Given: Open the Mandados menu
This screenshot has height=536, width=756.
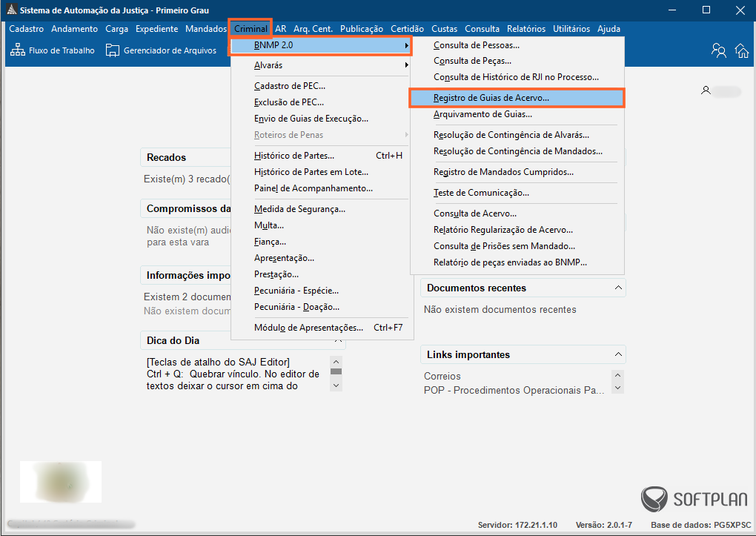Looking at the screenshot, I should click(206, 29).
